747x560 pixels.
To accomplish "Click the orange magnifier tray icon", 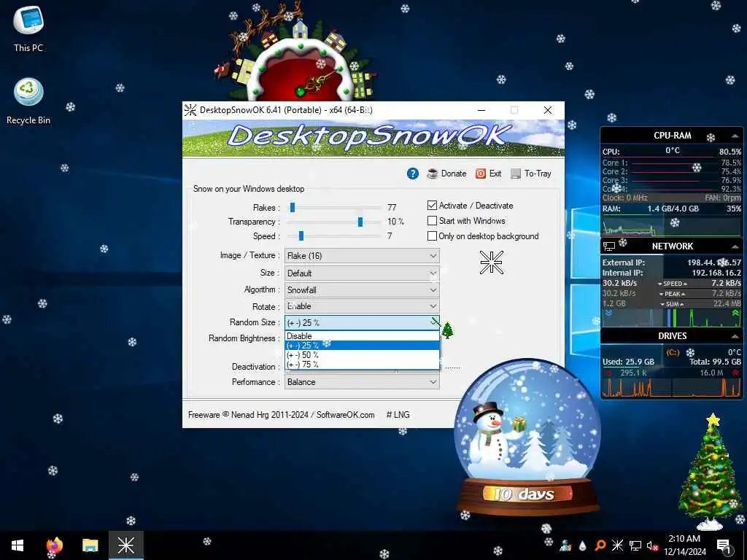I will pyautogui.click(x=600, y=545).
